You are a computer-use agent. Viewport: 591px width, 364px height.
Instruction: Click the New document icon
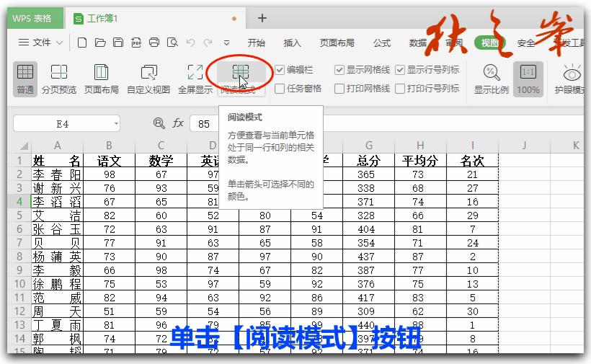tap(81, 43)
